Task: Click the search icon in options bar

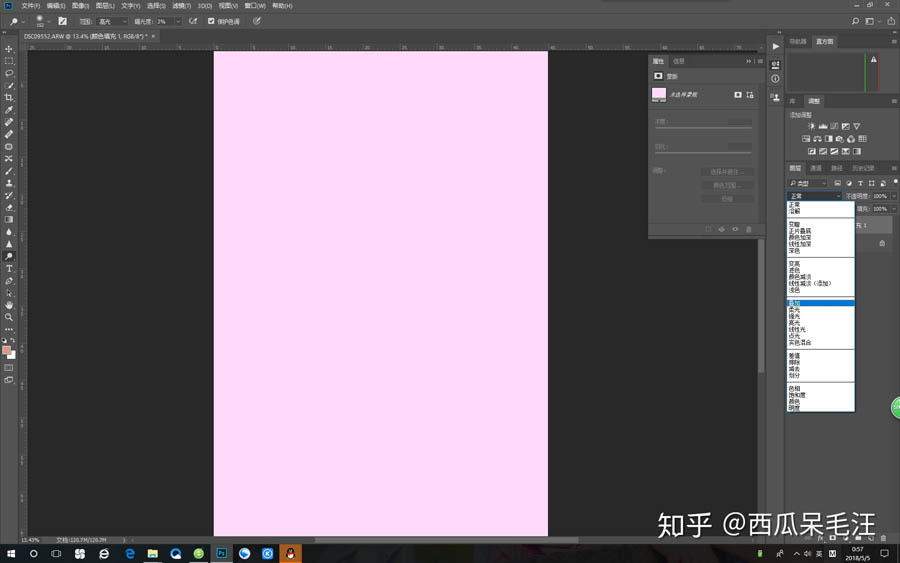Action: pyautogui.click(x=855, y=21)
